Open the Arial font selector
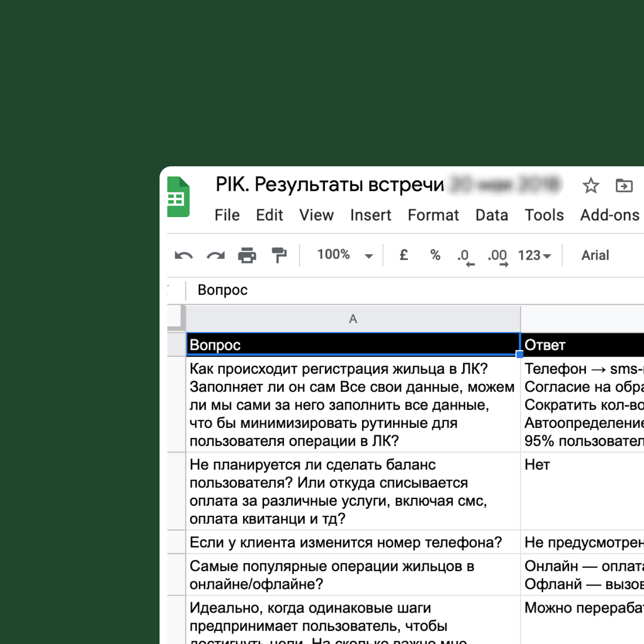 click(x=595, y=255)
